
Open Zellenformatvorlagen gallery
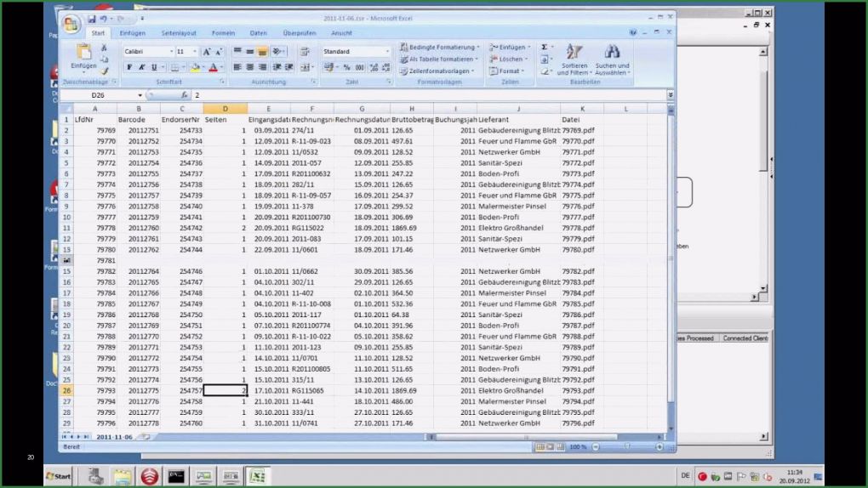(437, 71)
